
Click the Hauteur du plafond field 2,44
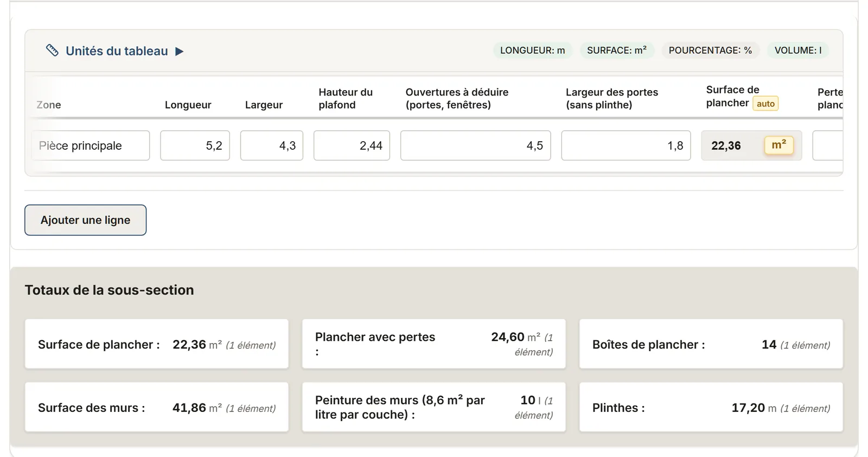[352, 145]
